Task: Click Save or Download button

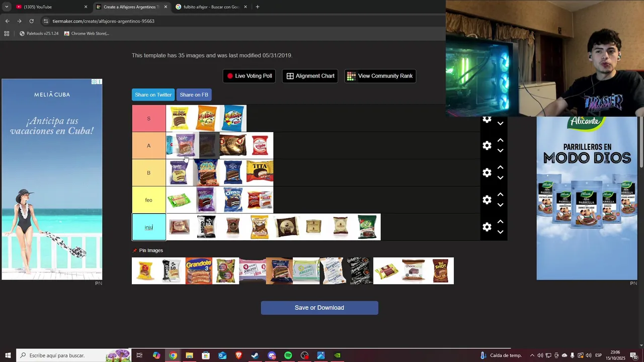Action: coord(319,308)
